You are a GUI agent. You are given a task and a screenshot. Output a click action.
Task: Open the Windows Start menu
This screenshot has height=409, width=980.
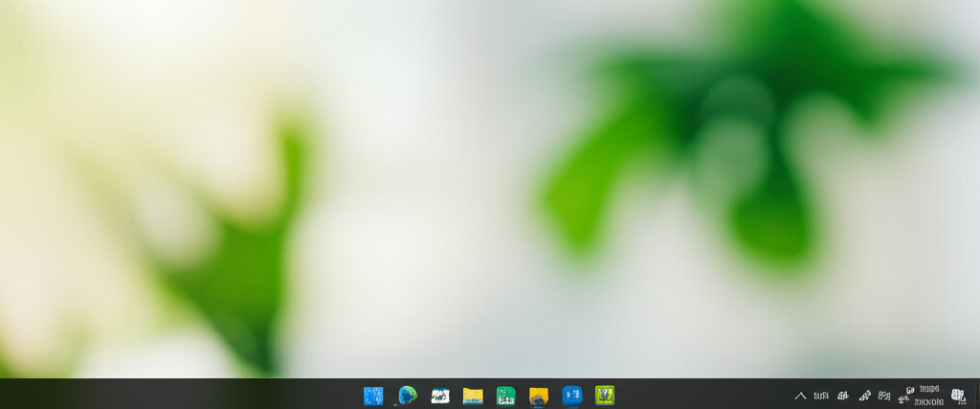coord(373,396)
